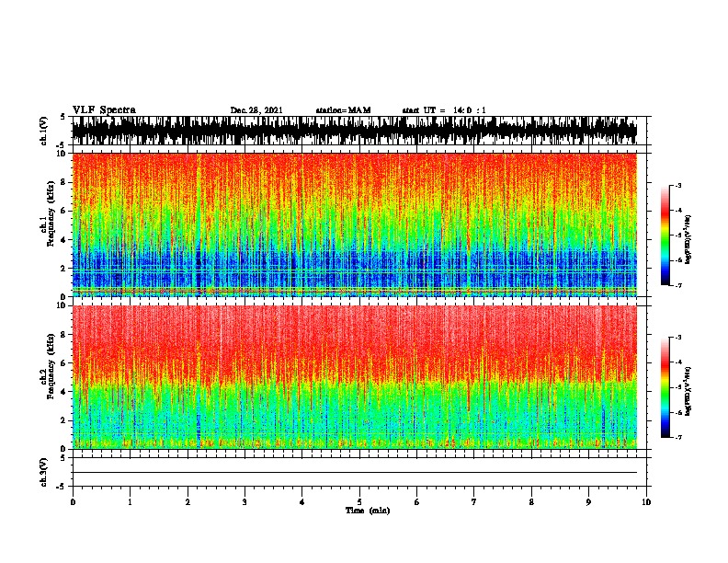Screen dimensions: 728x563
Task: Click the ch.1 frequency spectrogram panel
Action: (x=355, y=224)
